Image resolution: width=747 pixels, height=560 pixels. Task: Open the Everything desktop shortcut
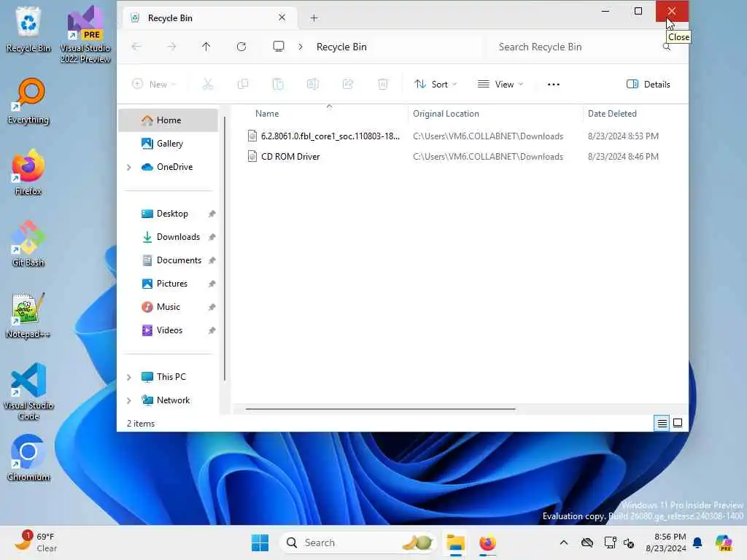tap(28, 101)
